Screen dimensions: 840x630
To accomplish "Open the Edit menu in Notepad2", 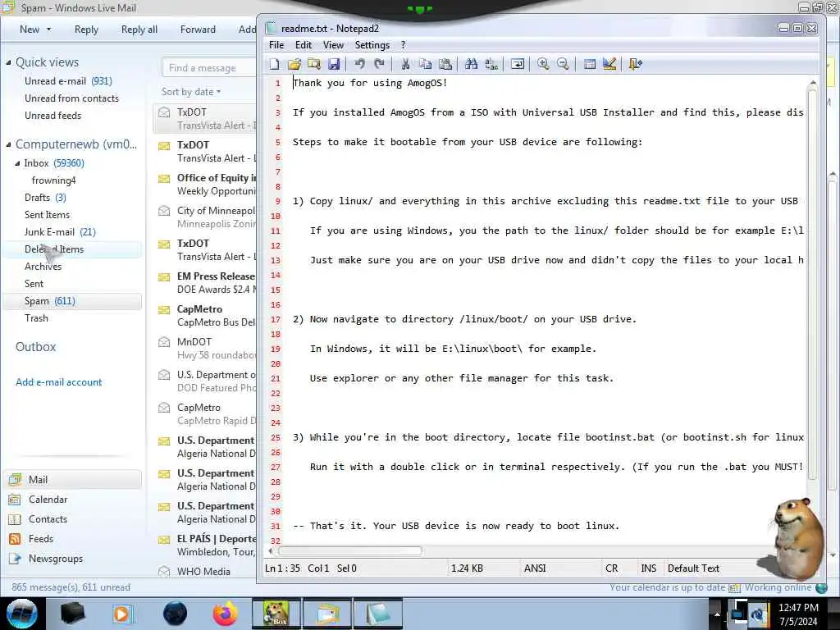I will [304, 45].
